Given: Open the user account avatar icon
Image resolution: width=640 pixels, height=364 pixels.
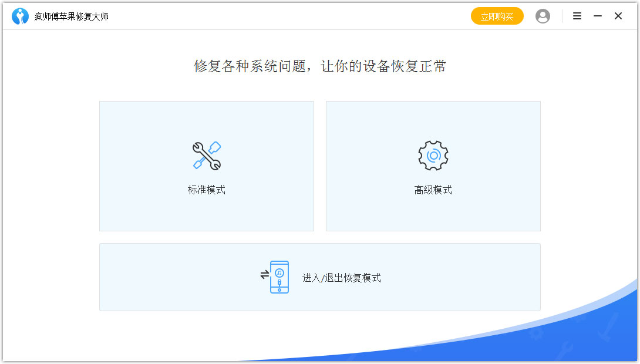Looking at the screenshot, I should click(x=542, y=16).
